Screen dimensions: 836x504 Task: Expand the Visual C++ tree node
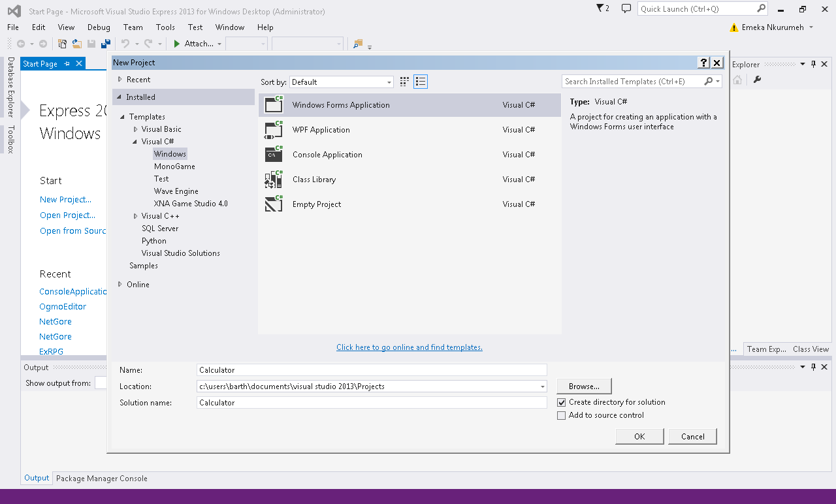[x=135, y=216]
